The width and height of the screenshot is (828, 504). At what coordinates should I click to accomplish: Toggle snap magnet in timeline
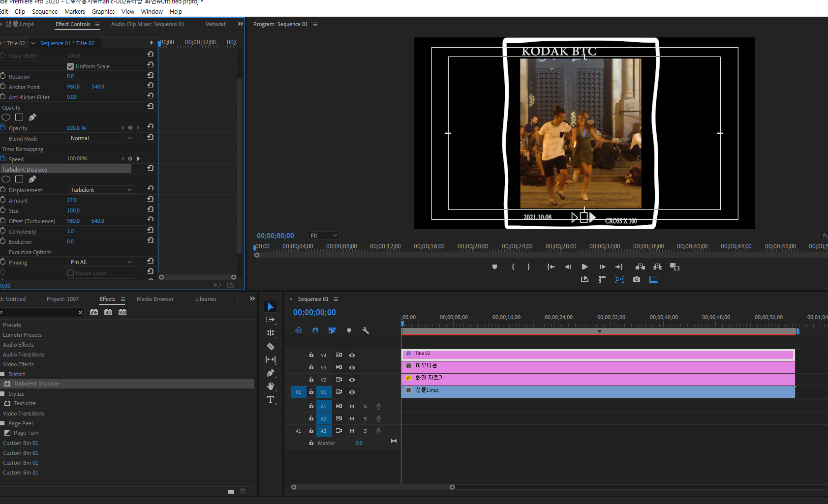315,331
